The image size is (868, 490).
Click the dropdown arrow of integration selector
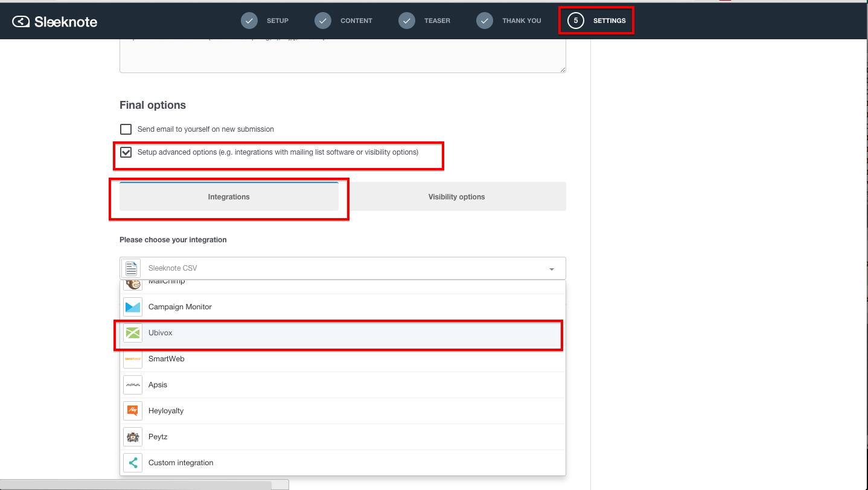click(552, 269)
